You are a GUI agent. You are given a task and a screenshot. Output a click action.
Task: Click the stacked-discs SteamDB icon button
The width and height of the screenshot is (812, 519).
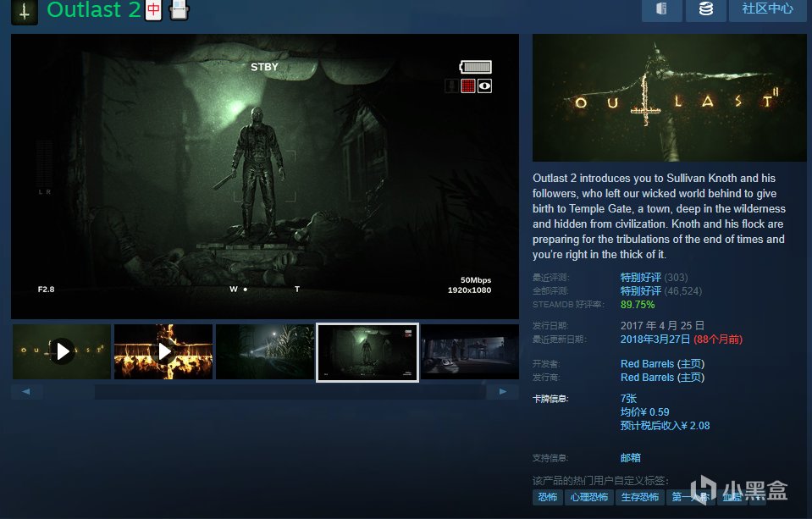coord(706,9)
